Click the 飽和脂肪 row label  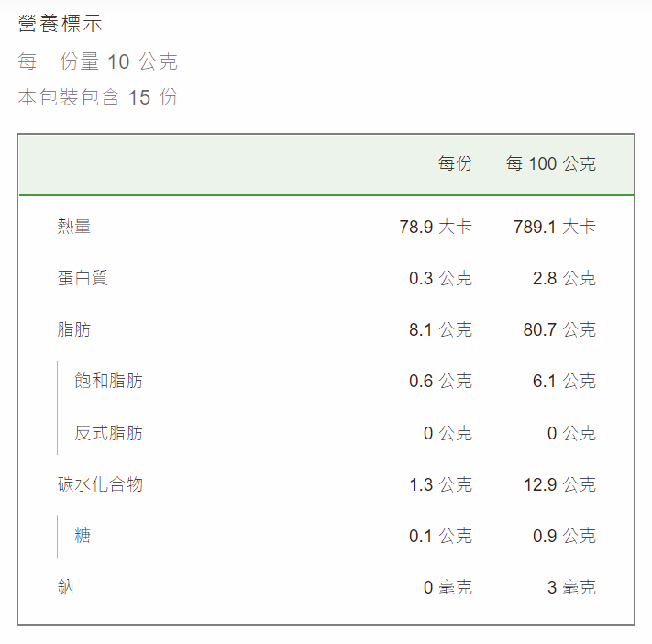coord(108,381)
